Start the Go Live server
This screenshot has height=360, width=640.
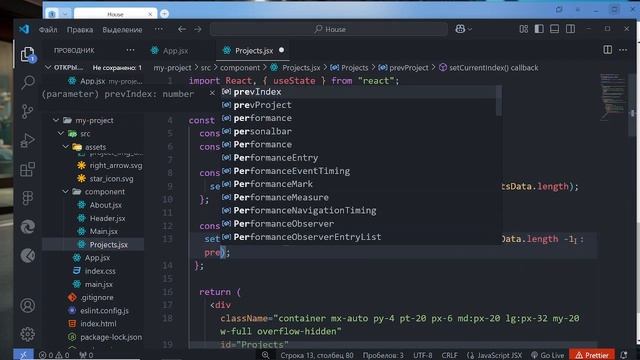point(547,355)
